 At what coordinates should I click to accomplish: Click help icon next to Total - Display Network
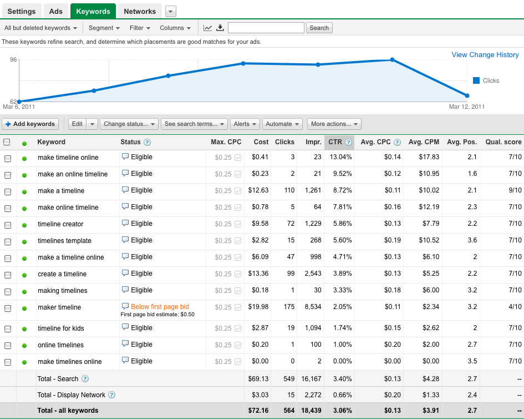pyautogui.click(x=111, y=395)
